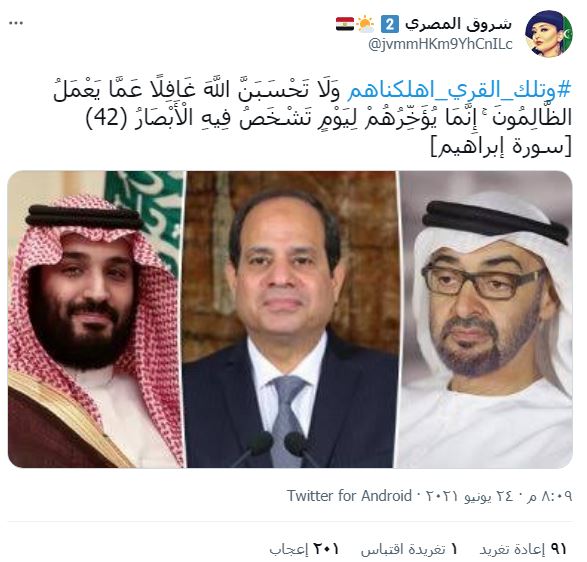The width and height of the screenshot is (587, 562).
Task: Open the three-dot more options menu
Action: 16,23
